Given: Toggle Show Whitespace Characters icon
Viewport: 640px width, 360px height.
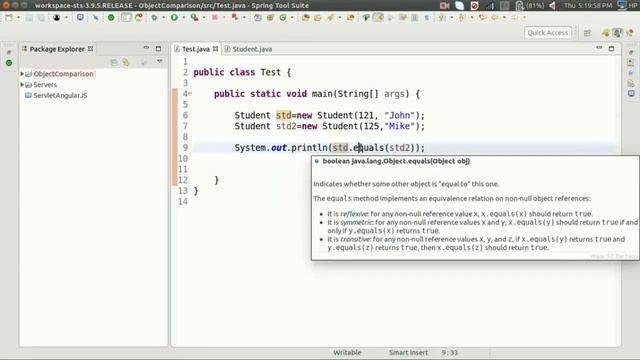Looking at the screenshot, I should coord(427,18).
